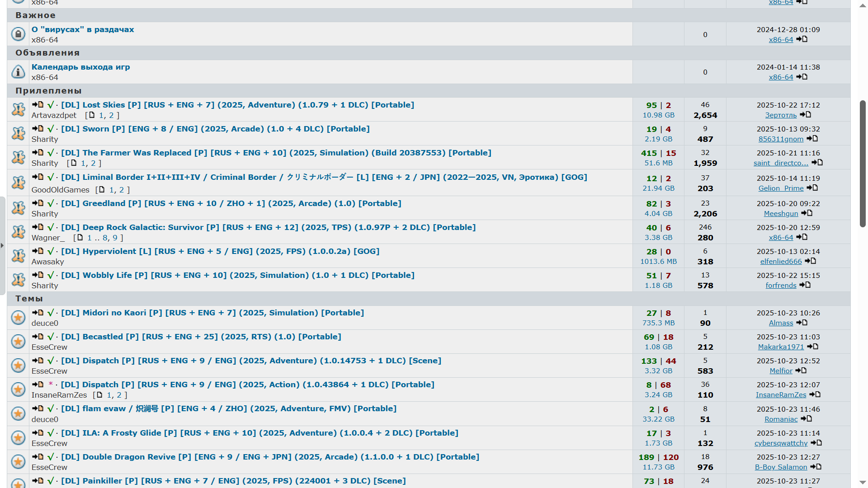Open page 9 of Deep Rock Galactic topic
The image size is (868, 488).
(x=115, y=238)
